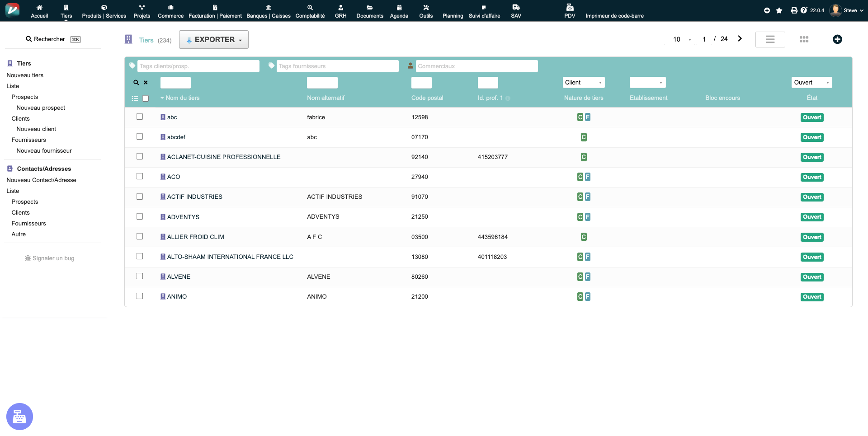Open the Nature de tiers Client dropdown
Screen dimensions: 868x436
coord(583,83)
